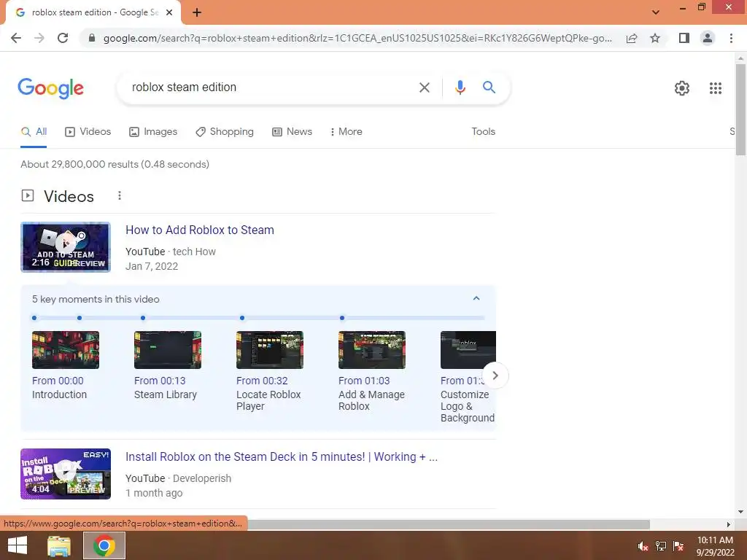Image resolution: width=747 pixels, height=560 pixels.
Task: Click the padlock site info icon
Action: pos(92,38)
